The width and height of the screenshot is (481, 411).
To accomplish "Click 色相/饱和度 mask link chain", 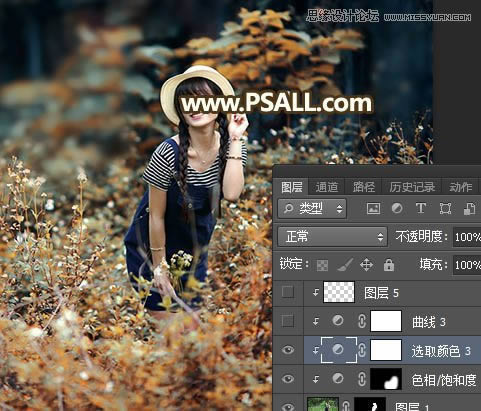I will coord(362,379).
